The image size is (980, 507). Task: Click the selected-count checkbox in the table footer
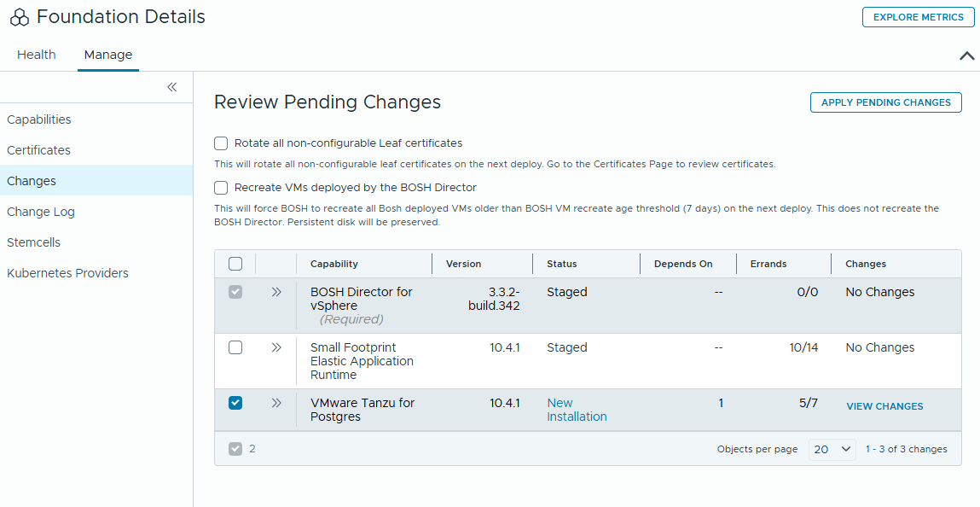click(235, 449)
